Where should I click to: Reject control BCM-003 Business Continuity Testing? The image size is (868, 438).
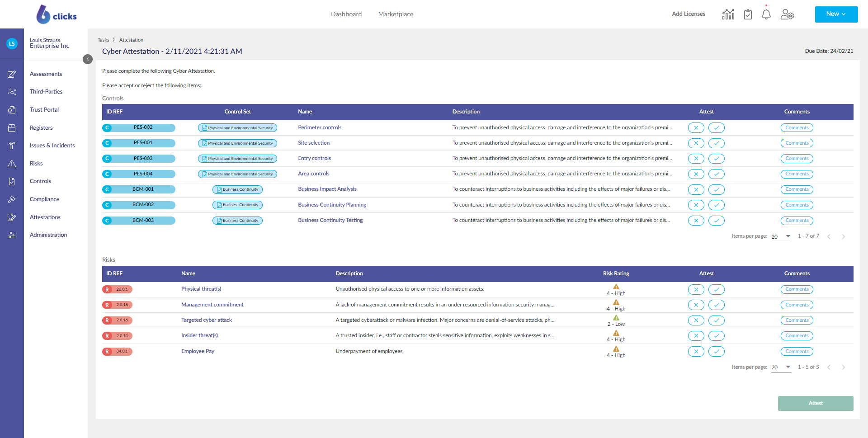click(x=696, y=221)
